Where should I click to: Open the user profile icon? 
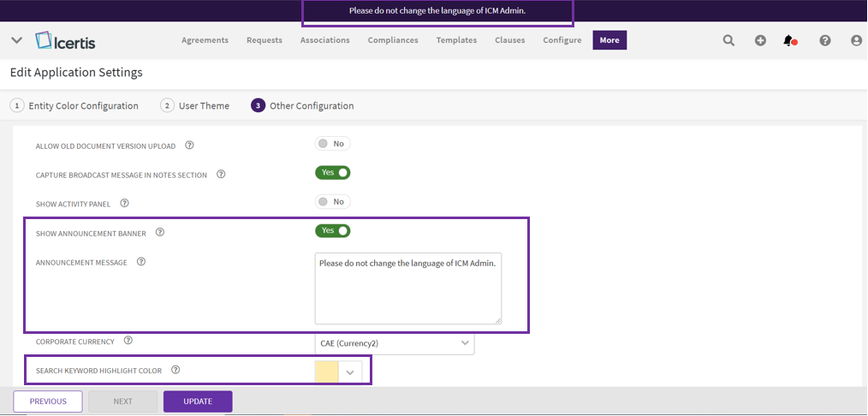(856, 40)
